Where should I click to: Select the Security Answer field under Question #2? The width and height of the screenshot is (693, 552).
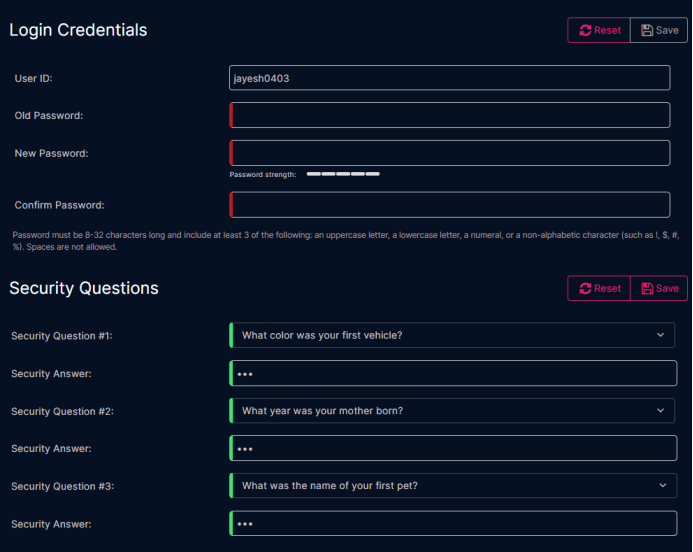[453, 448]
